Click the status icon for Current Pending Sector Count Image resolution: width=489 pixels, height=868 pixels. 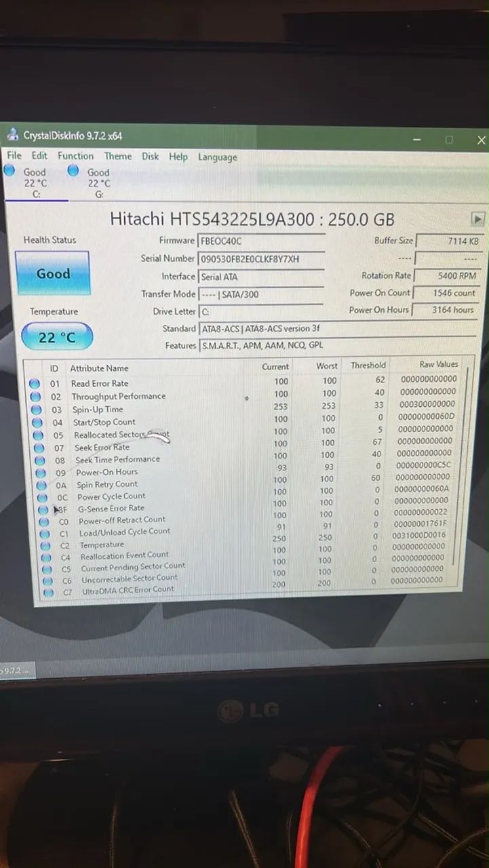(x=47, y=570)
